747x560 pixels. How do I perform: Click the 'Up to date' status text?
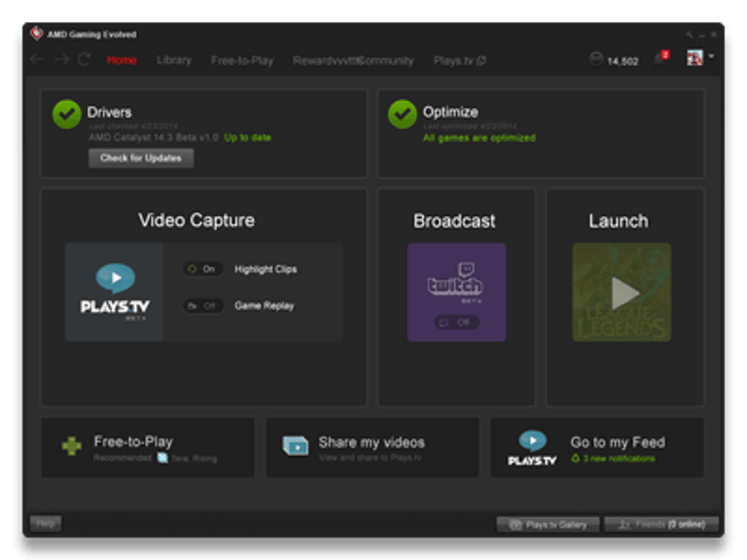pos(248,138)
